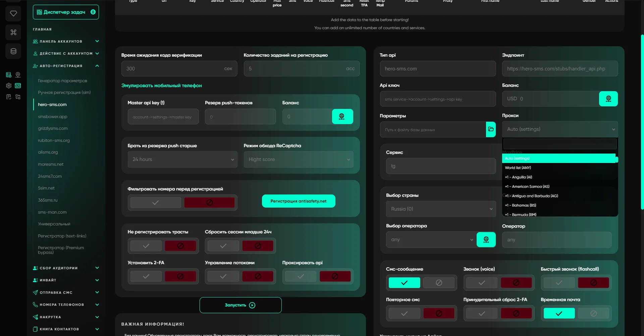Click the Api ключ input field
The height and width of the screenshot is (336, 644).
pos(438,99)
